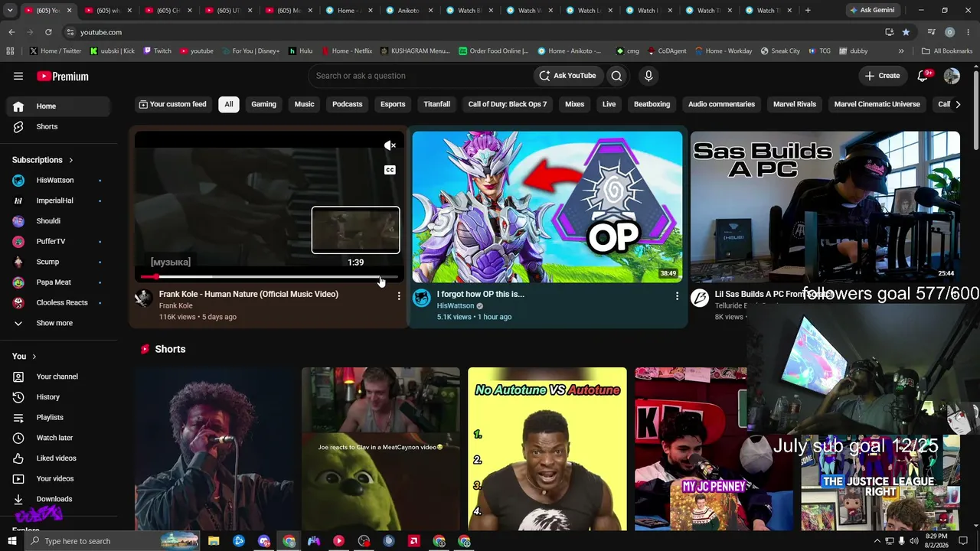The width and height of the screenshot is (980, 551).
Task: Open menu for HisWattson video
Action: [x=677, y=295]
